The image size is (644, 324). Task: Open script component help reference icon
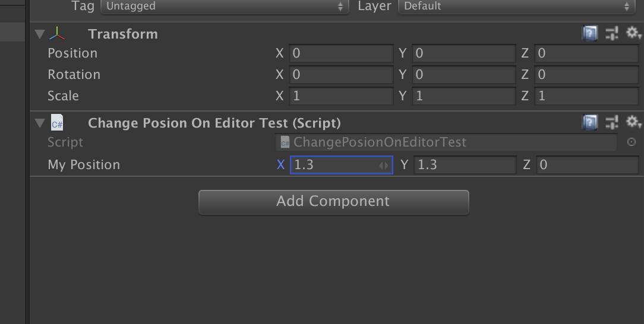[x=590, y=122]
